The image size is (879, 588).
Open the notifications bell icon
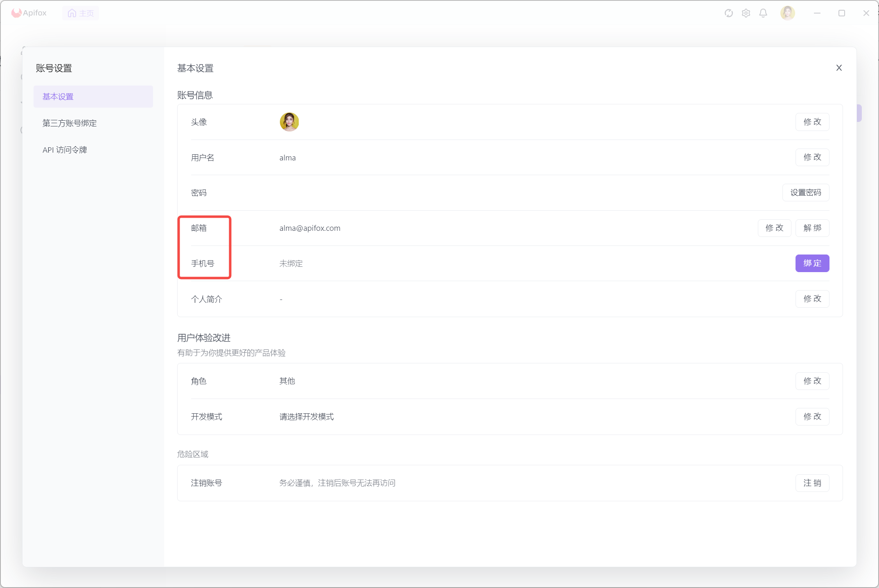point(763,13)
